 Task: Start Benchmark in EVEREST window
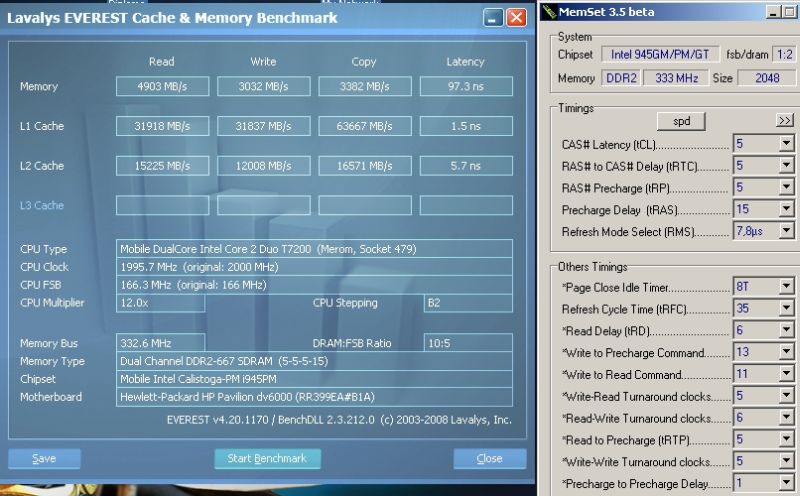coord(267,458)
